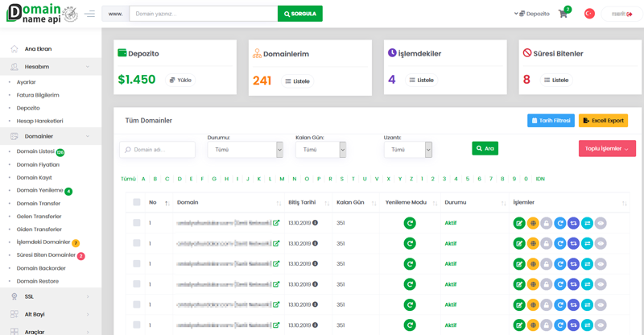
Task: Click green renewal mode icon in first row
Action: coord(410,223)
